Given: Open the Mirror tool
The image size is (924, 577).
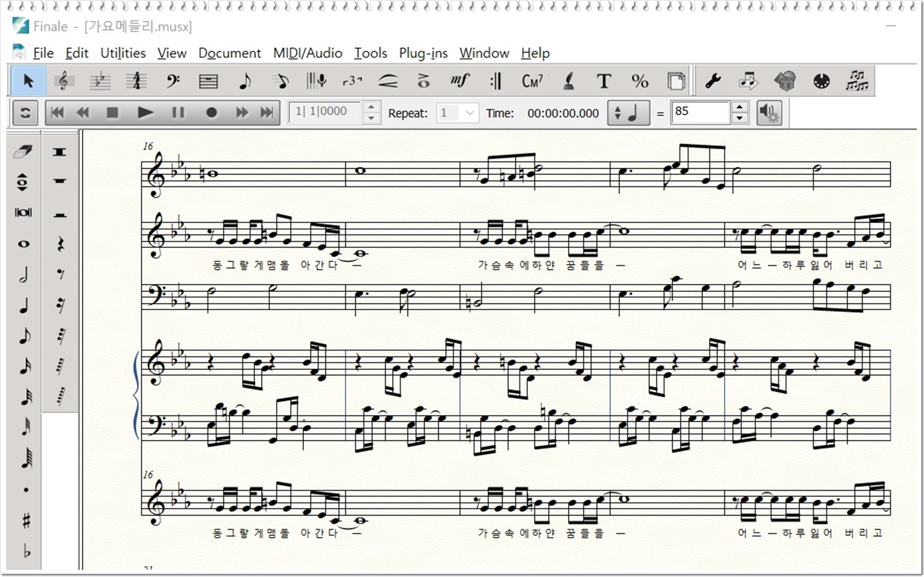Looking at the screenshot, I should [x=857, y=80].
